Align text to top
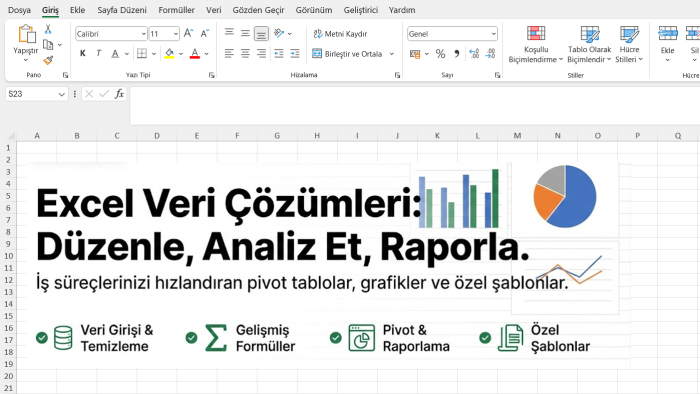This screenshot has width=700, height=394. click(229, 33)
